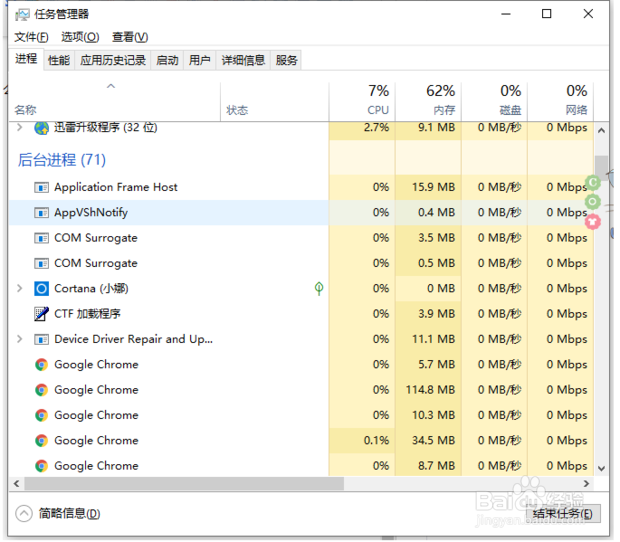620x542 pixels.
Task: Click the vertical scrollbar thumb
Action: tap(601, 167)
